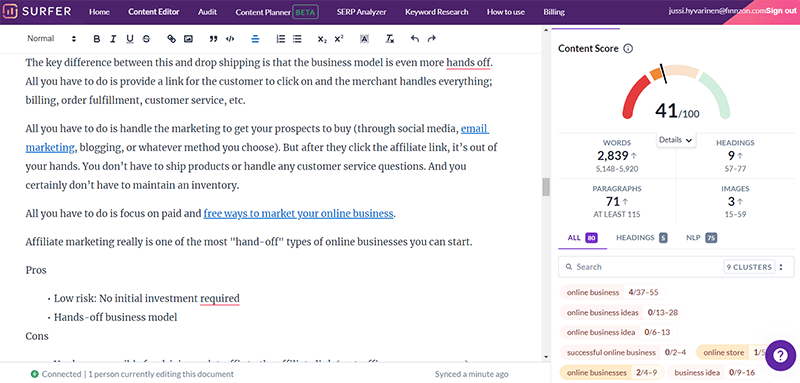
Task: Open the clusters options three-dot menu
Action: coord(781,267)
